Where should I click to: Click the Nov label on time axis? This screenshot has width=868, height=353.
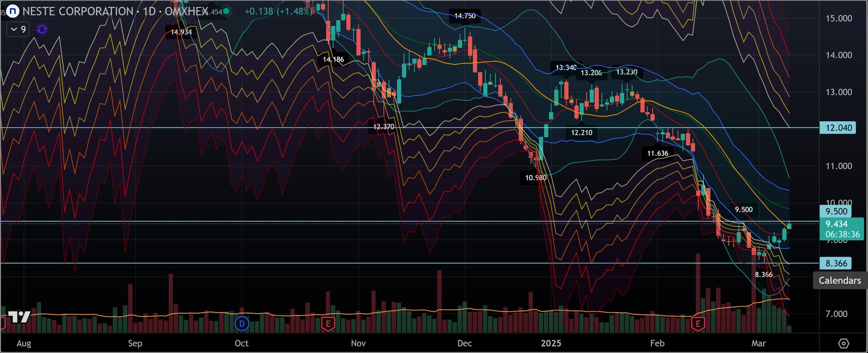click(358, 343)
